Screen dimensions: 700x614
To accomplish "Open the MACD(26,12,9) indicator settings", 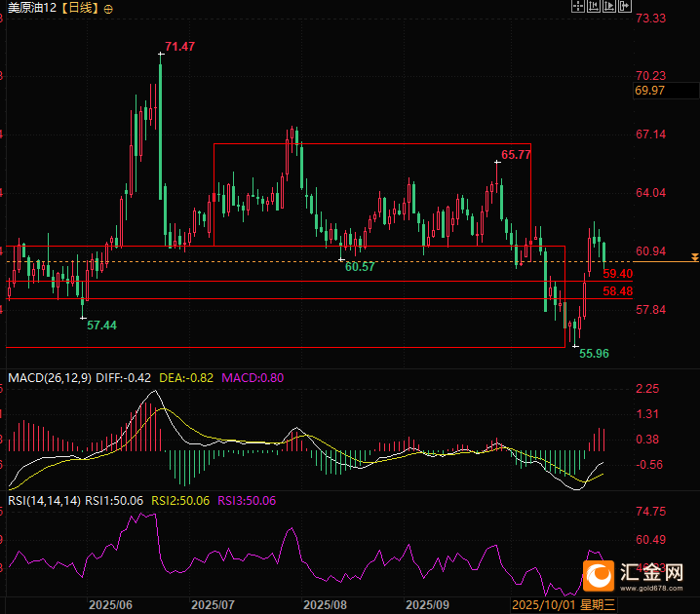I will pyautogui.click(x=49, y=377).
